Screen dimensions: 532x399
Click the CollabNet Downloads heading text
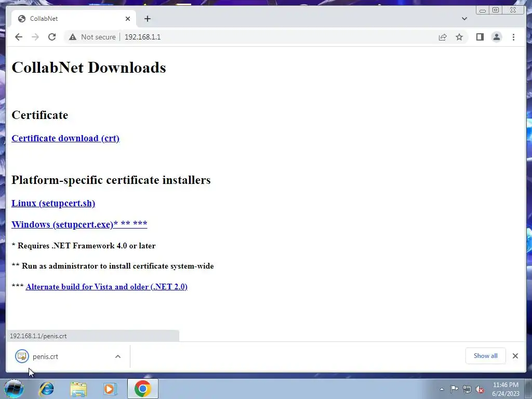click(x=89, y=68)
